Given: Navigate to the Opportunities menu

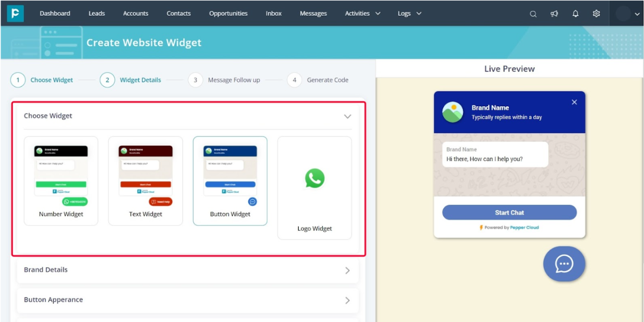Looking at the screenshot, I should click(228, 14).
